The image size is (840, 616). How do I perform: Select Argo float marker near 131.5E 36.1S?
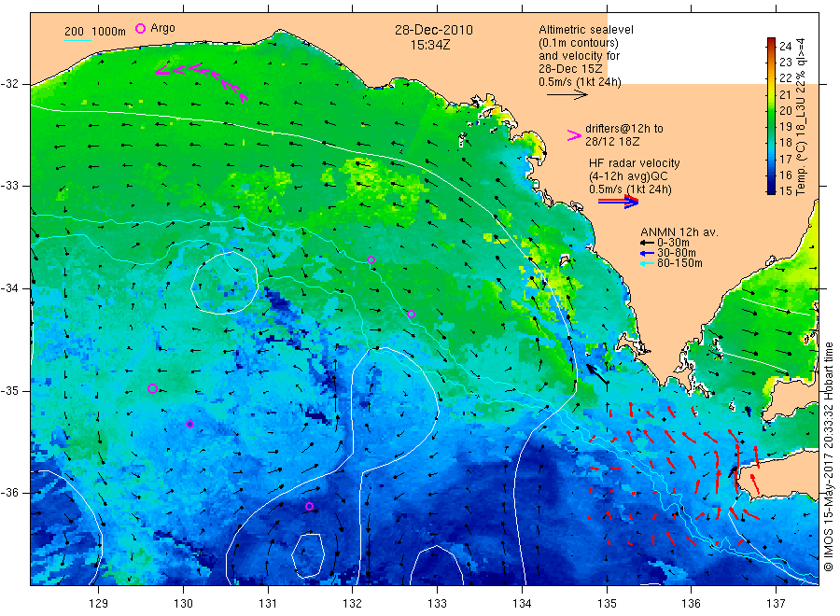click(309, 506)
